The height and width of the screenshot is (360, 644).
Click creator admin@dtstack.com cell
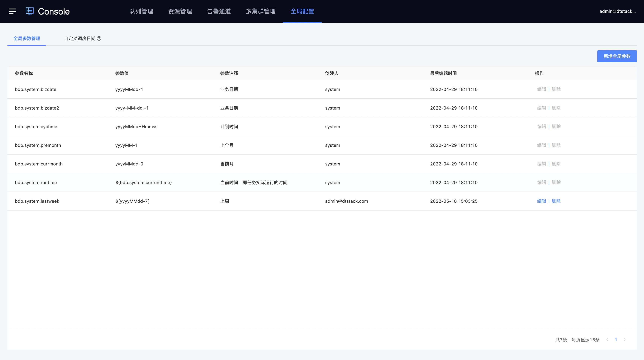[346, 201]
